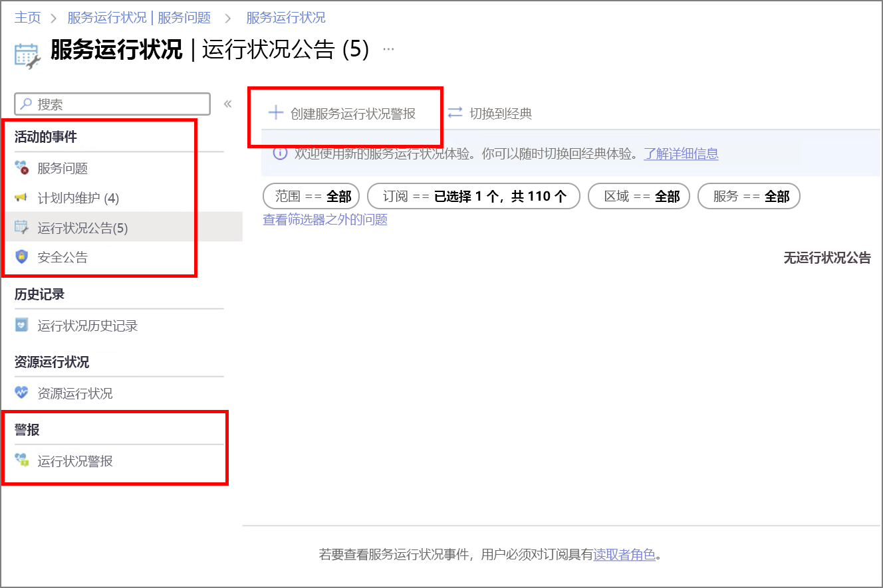Click 切换到经典 toolbar button
883x588 pixels.
pos(490,113)
